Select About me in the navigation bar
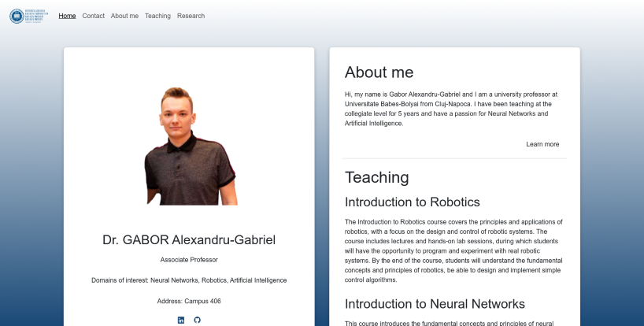Image resolution: width=644 pixels, height=326 pixels. pyautogui.click(x=124, y=16)
